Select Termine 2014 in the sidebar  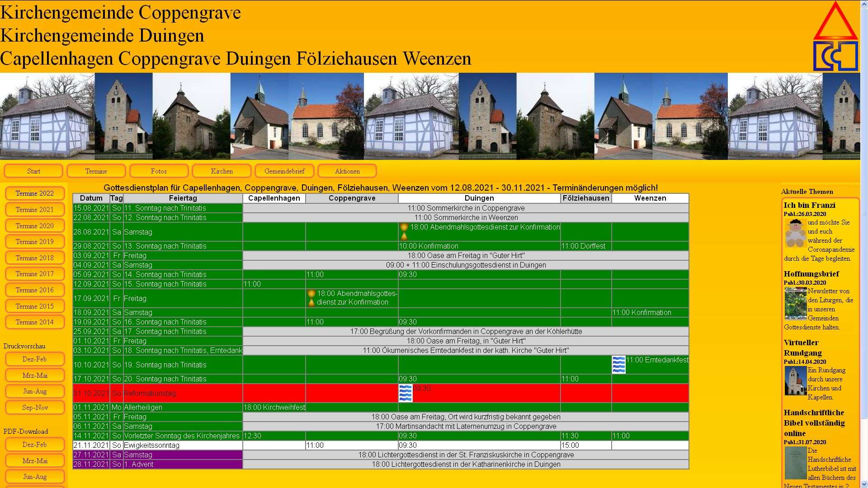click(x=35, y=322)
